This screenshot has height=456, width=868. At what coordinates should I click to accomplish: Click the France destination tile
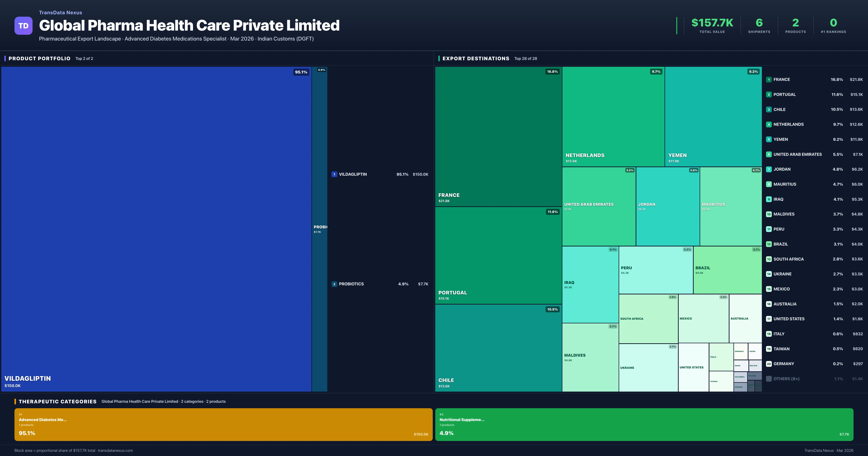(498, 136)
